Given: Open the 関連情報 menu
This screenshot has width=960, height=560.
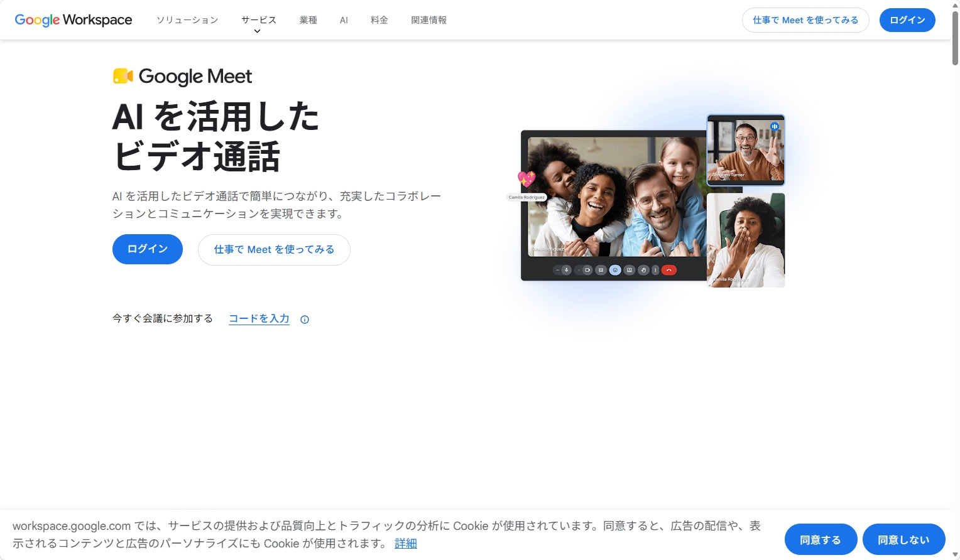Looking at the screenshot, I should pyautogui.click(x=429, y=20).
